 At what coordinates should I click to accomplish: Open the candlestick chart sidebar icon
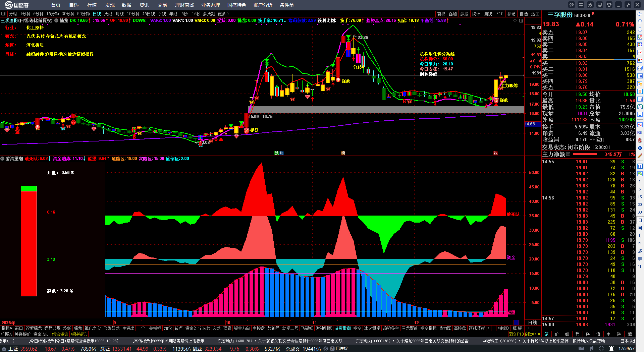click(x=640, y=60)
